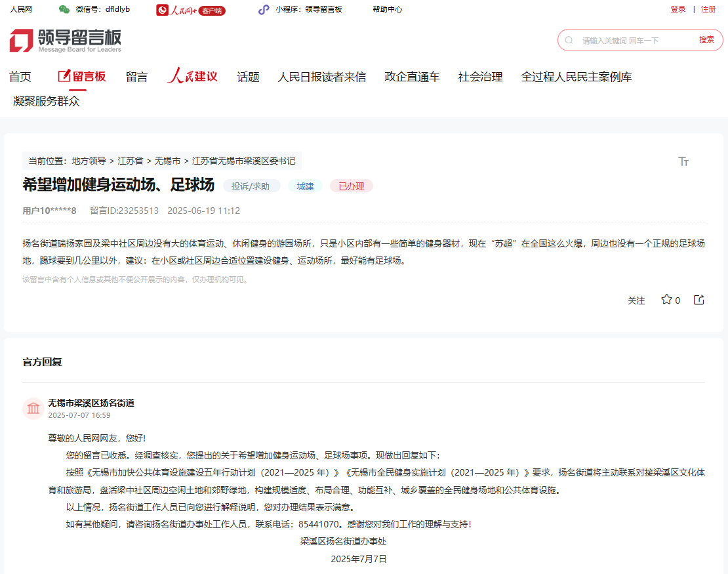Click the 人民网+客户端 app icon
728x574 pixels.
tap(163, 10)
